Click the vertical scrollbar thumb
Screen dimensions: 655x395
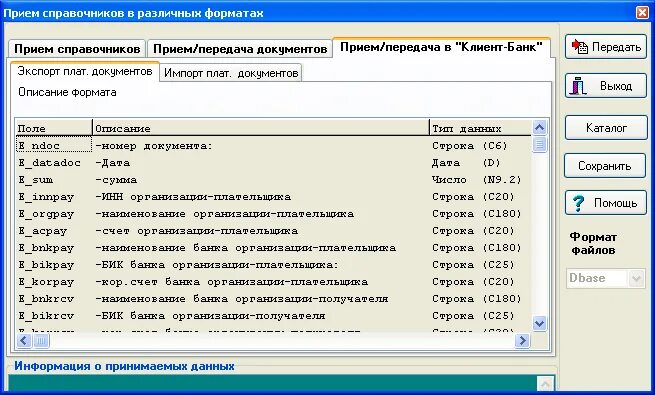coord(539,144)
